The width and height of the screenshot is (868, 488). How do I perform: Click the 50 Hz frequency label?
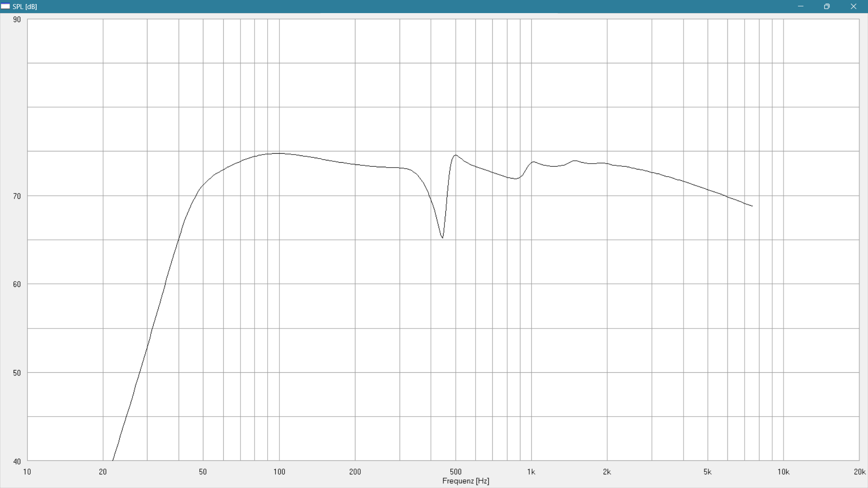203,472
